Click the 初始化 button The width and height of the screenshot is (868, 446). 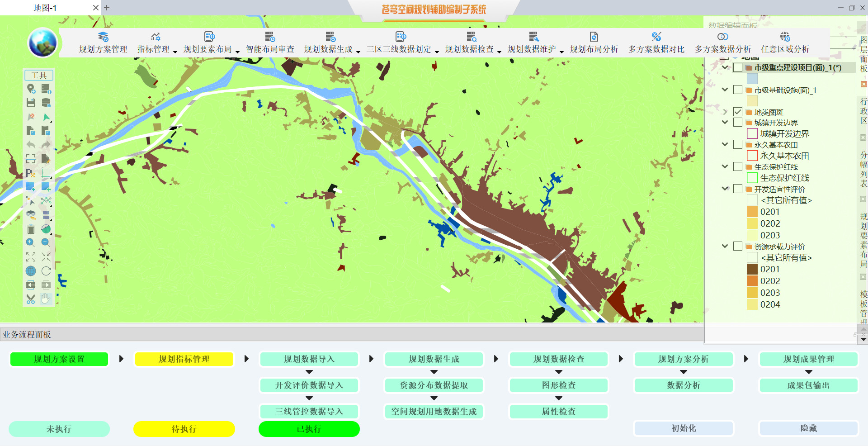pos(684,428)
